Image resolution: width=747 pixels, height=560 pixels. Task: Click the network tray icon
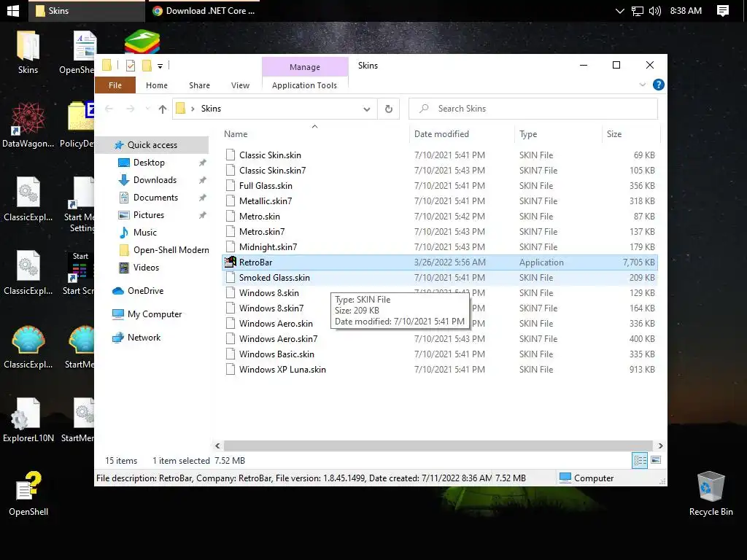pyautogui.click(x=637, y=10)
